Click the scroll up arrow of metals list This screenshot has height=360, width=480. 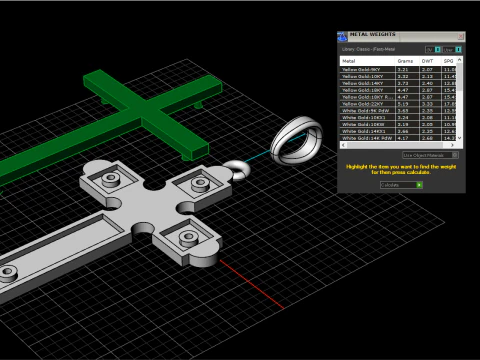[x=460, y=60]
